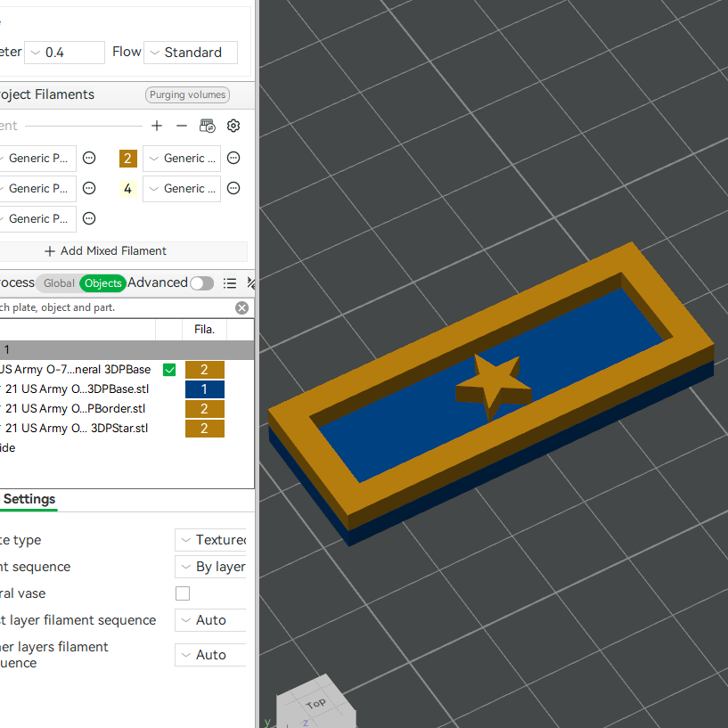Viewport: 728px width, 728px height.
Task: Open the third Generic P filament dropdown
Action: point(37,218)
